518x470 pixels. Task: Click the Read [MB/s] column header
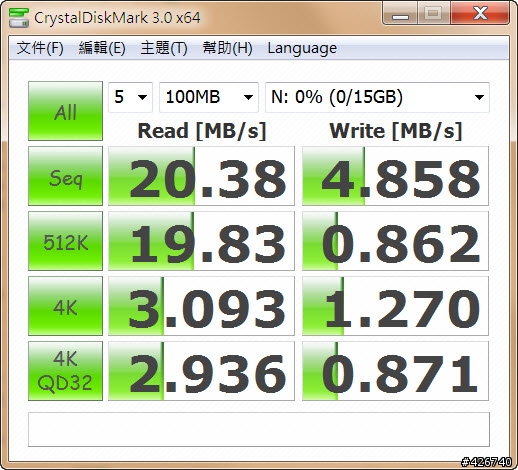tap(202, 131)
